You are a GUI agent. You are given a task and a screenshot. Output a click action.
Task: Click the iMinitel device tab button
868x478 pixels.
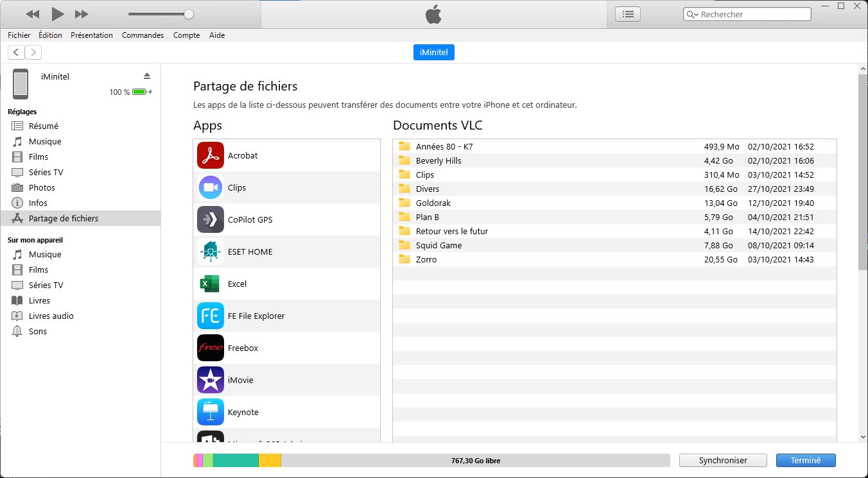[x=434, y=52]
